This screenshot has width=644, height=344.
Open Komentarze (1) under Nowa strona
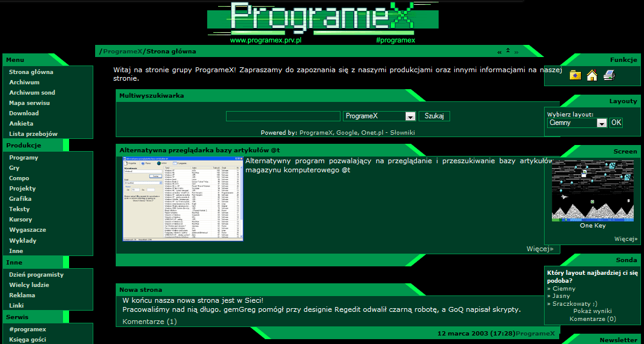[150, 322]
